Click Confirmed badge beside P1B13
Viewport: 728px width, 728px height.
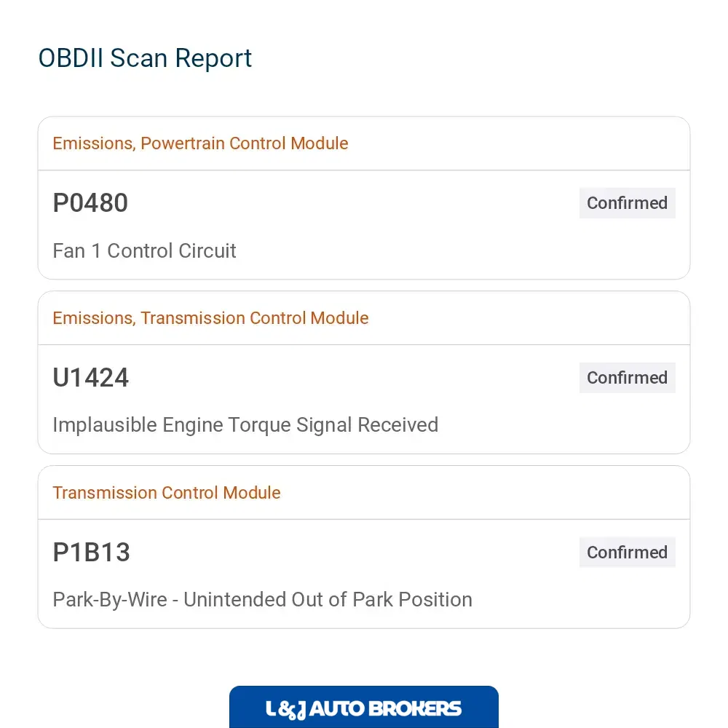[628, 552]
